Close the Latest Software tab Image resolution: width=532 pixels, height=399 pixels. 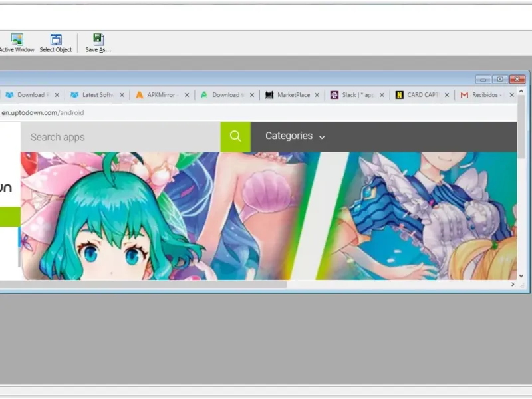[122, 95]
